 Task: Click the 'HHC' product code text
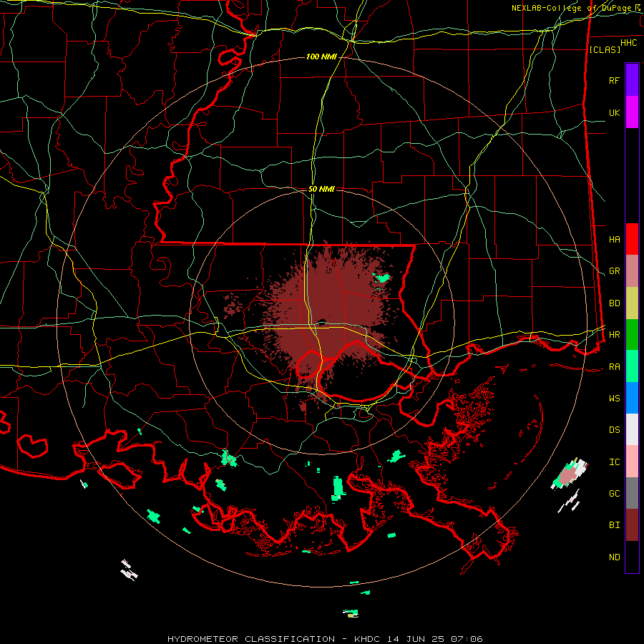click(628, 43)
